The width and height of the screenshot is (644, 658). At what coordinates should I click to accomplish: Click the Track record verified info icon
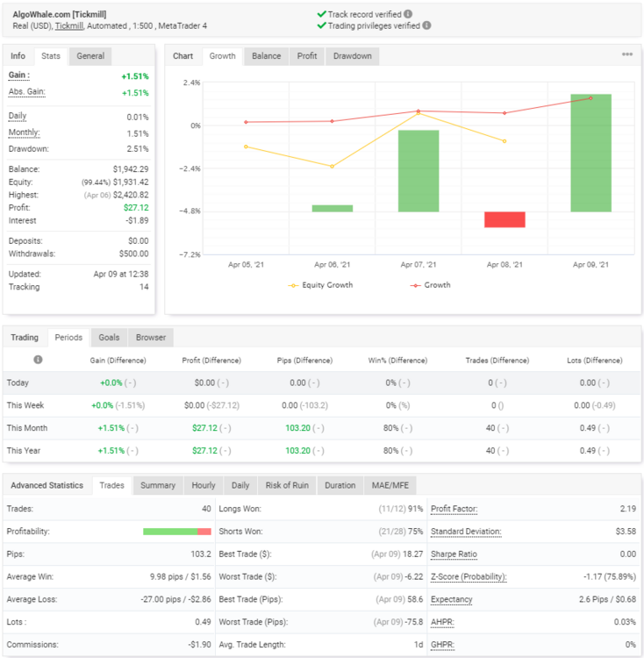408,14
